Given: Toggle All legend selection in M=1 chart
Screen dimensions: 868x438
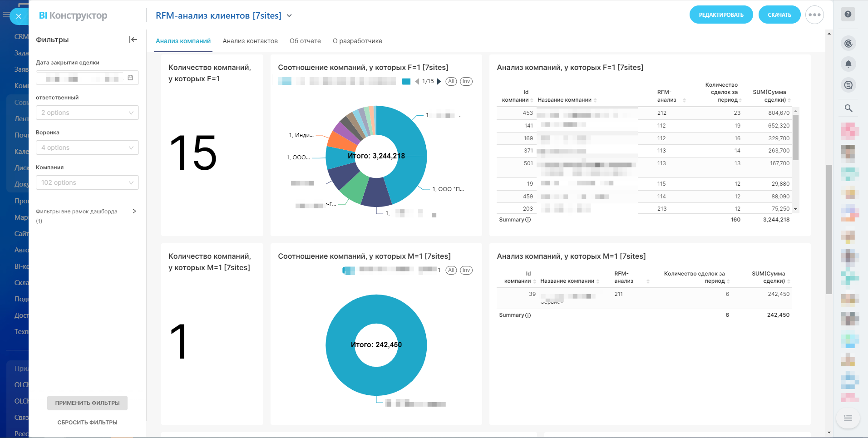Looking at the screenshot, I should 451,271.
